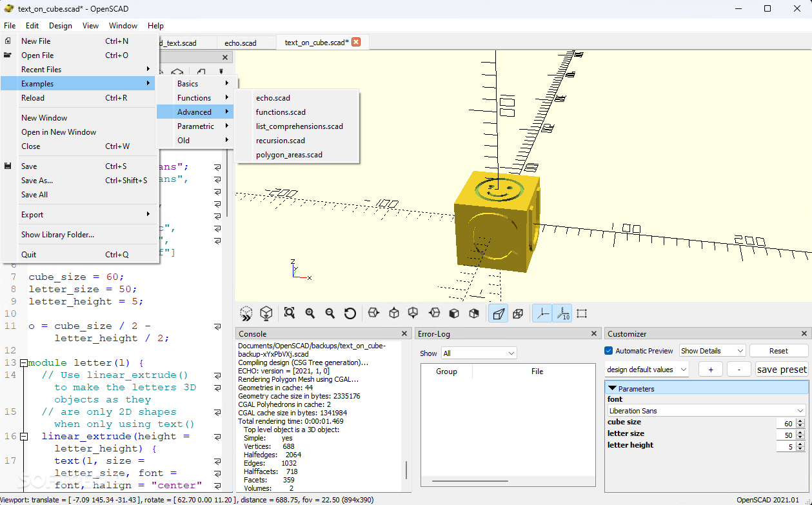This screenshot has width=812, height=505.
Task: Click the Reset button in Customizer
Action: 778,351
